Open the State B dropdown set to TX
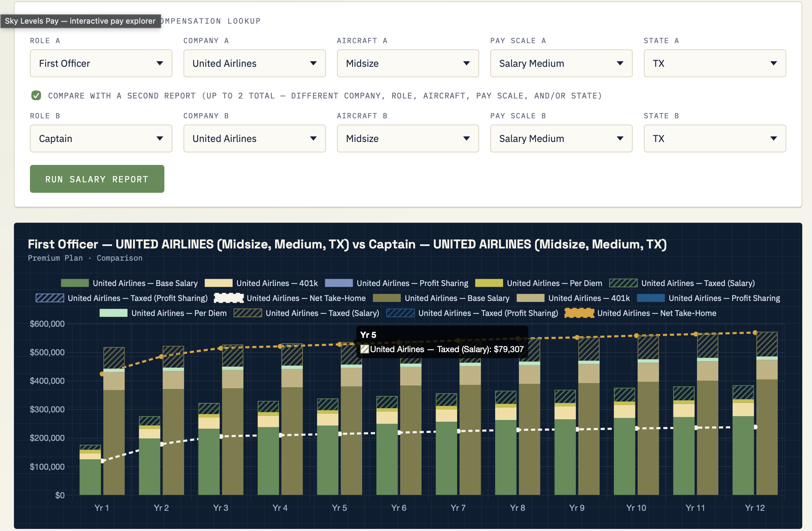This screenshot has height=531, width=812. click(x=715, y=138)
